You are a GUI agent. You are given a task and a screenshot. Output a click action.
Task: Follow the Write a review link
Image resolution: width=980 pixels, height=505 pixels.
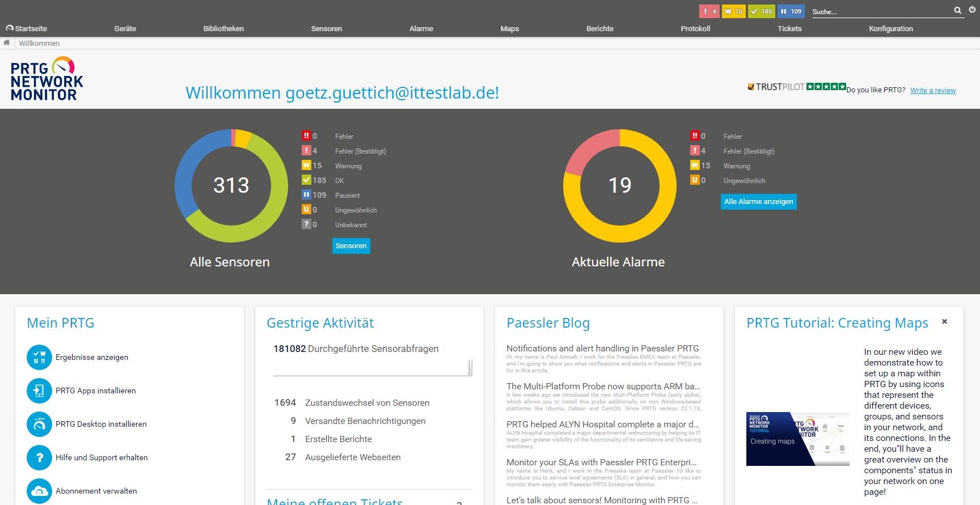933,91
